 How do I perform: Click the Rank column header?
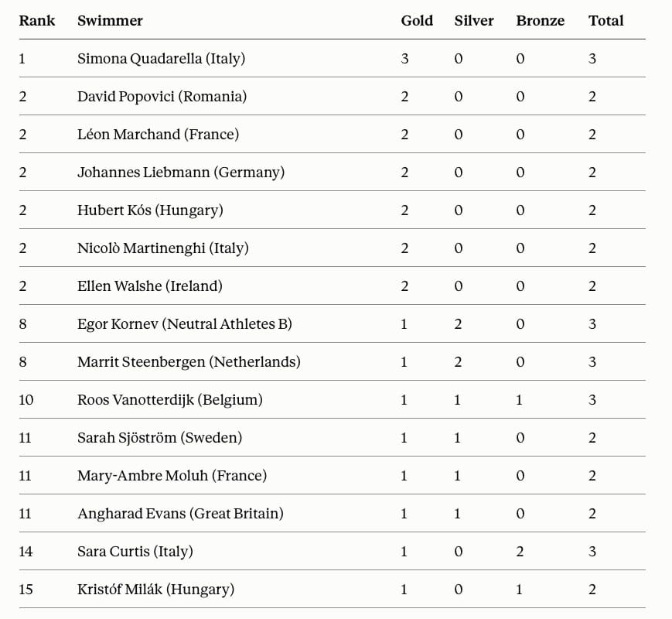pyautogui.click(x=37, y=21)
